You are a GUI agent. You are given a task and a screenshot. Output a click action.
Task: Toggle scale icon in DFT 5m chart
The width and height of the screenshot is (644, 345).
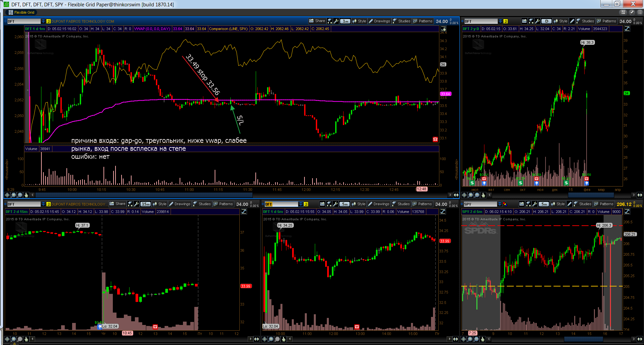(443, 212)
